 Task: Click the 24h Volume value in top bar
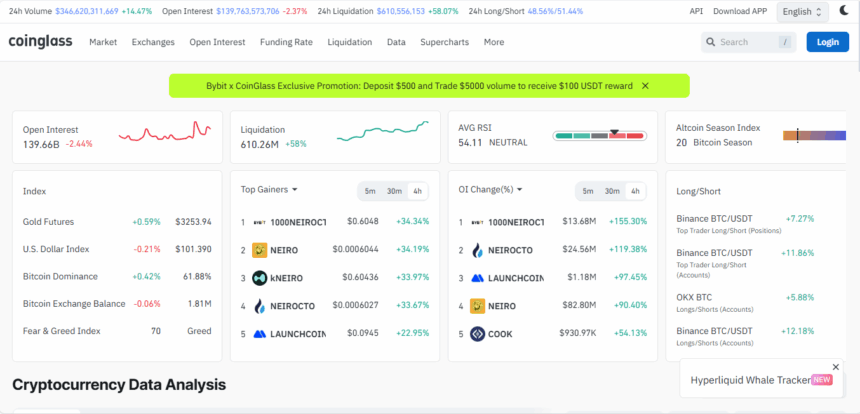(87, 11)
